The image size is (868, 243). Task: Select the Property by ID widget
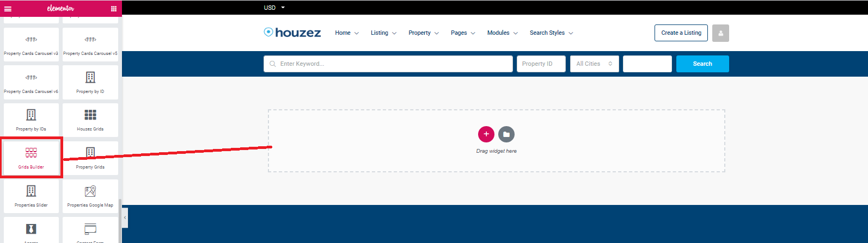[x=90, y=82]
